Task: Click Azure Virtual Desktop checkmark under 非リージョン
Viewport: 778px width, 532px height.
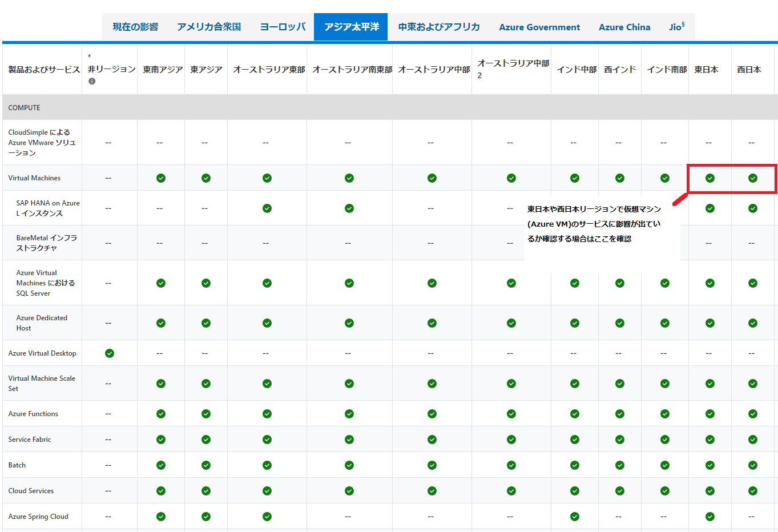Action: [x=110, y=353]
